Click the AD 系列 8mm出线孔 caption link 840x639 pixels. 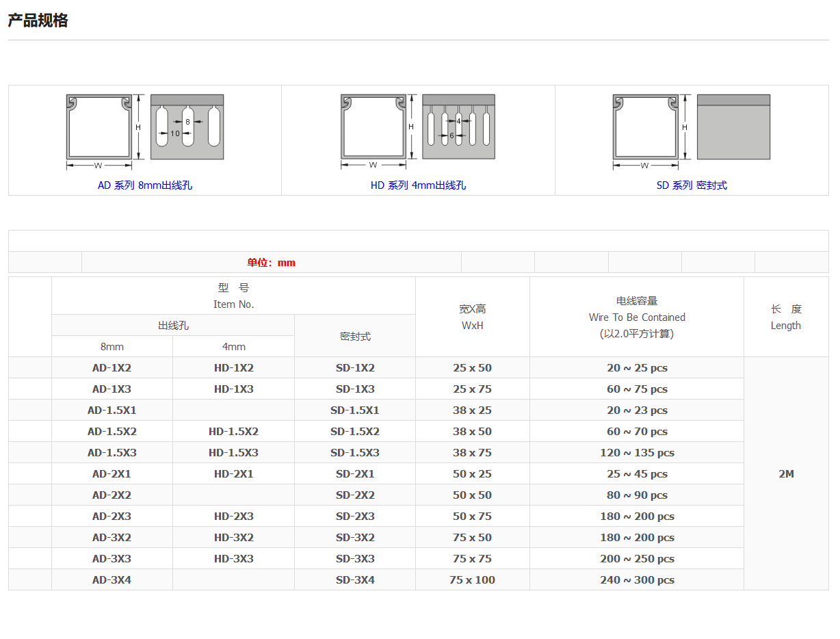pos(144,185)
